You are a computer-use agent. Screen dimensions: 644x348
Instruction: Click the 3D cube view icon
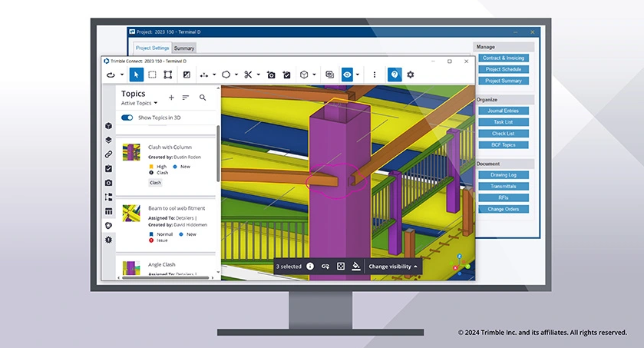click(x=304, y=75)
